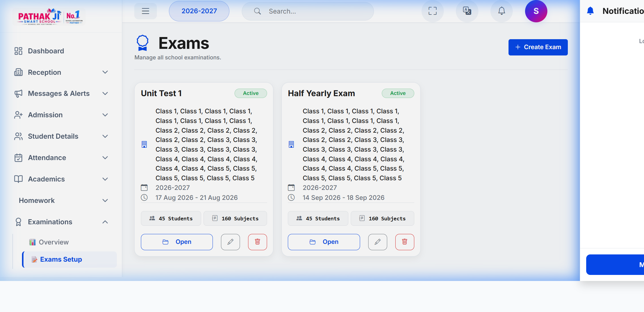Open the notifications bell in top bar

501,11
